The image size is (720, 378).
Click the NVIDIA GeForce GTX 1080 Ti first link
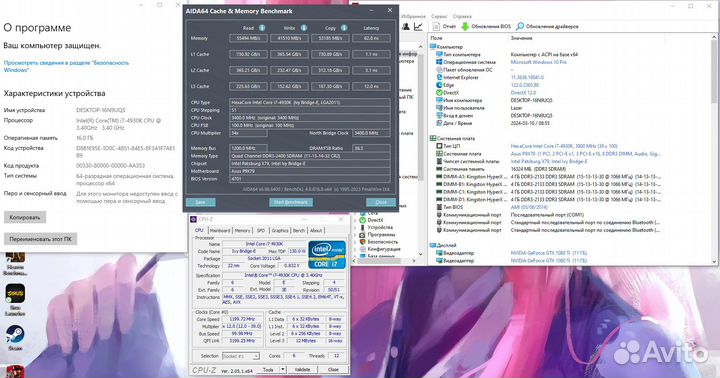coord(549,253)
